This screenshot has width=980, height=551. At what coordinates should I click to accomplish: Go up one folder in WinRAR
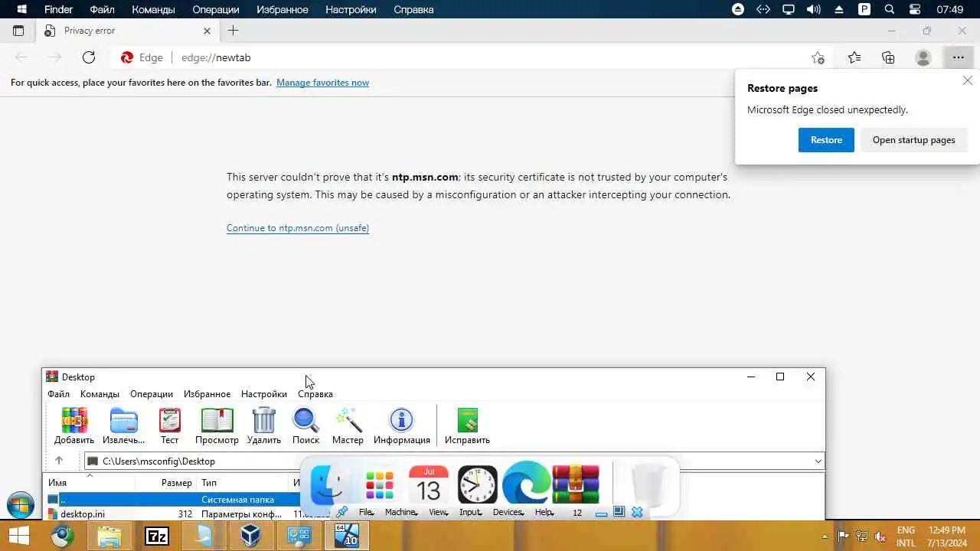pos(58,461)
